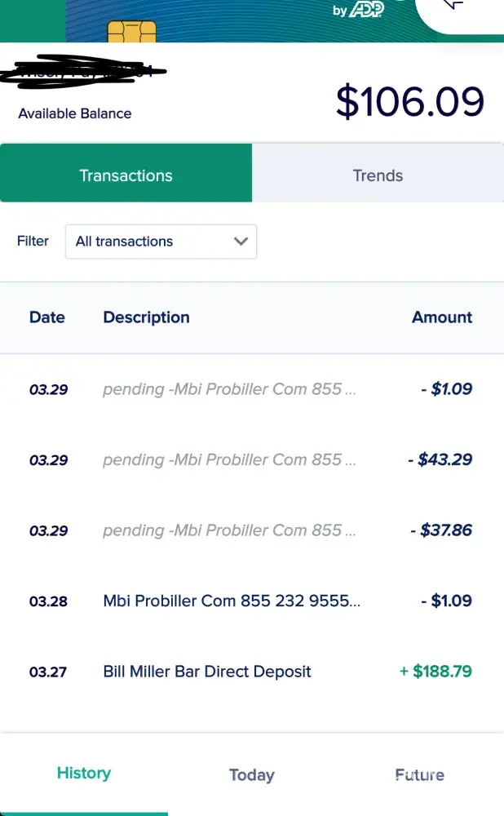Click the Description column header

click(146, 317)
